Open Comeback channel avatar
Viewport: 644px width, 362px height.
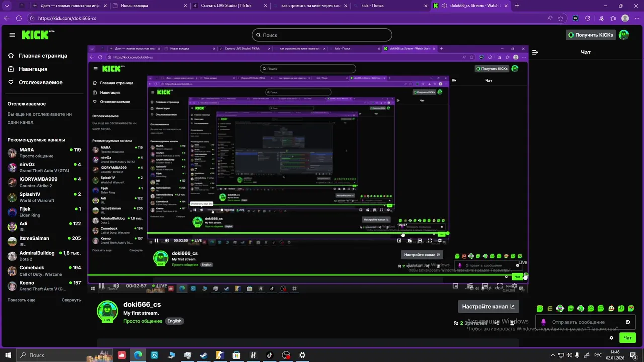click(12, 270)
